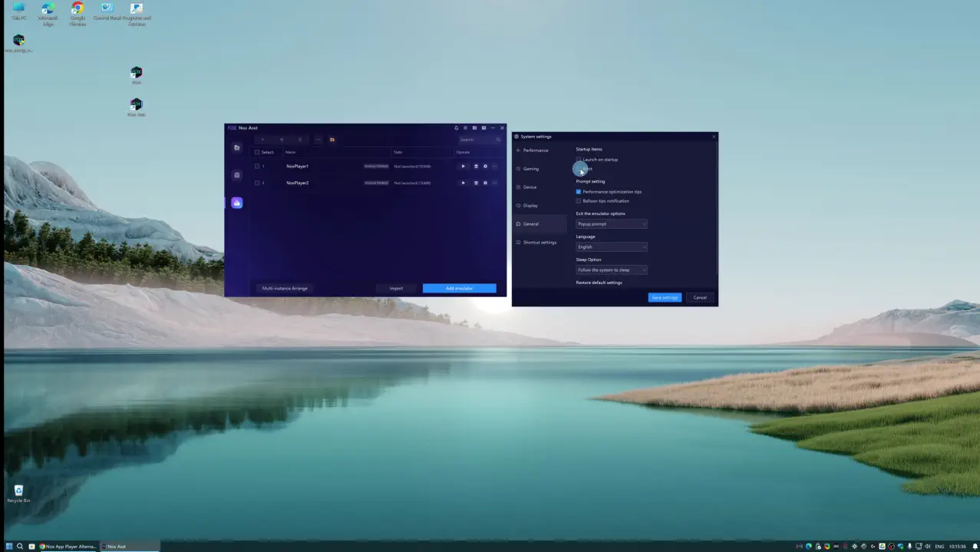
Task: Open the highlighted purple sidebar icon
Action: 236,203
